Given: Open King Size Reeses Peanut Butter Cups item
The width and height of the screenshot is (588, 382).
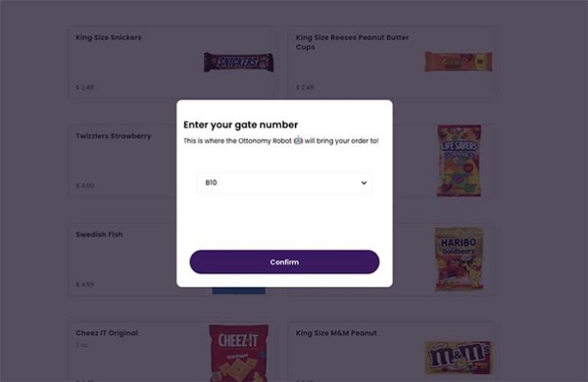Looking at the screenshot, I should coord(352,42).
